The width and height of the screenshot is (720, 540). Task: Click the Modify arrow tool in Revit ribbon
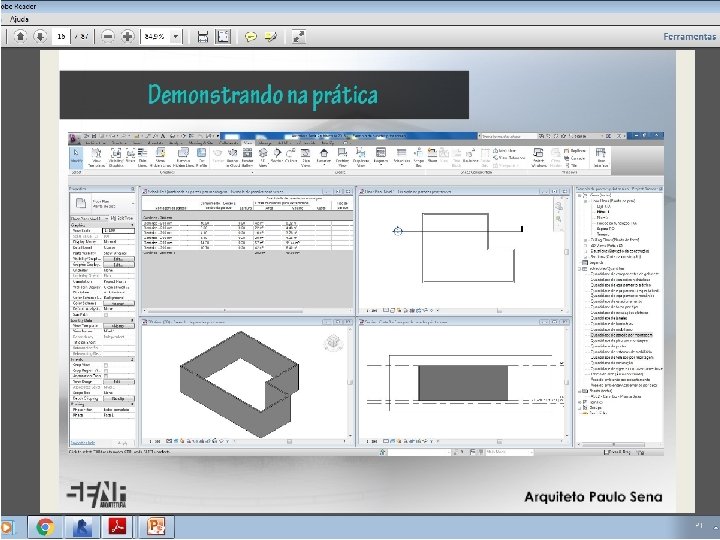coord(76,156)
